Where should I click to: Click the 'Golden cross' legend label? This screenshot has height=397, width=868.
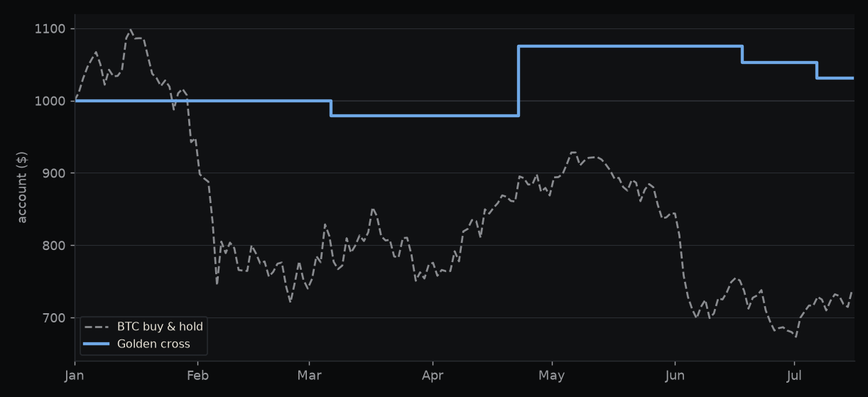coord(153,344)
